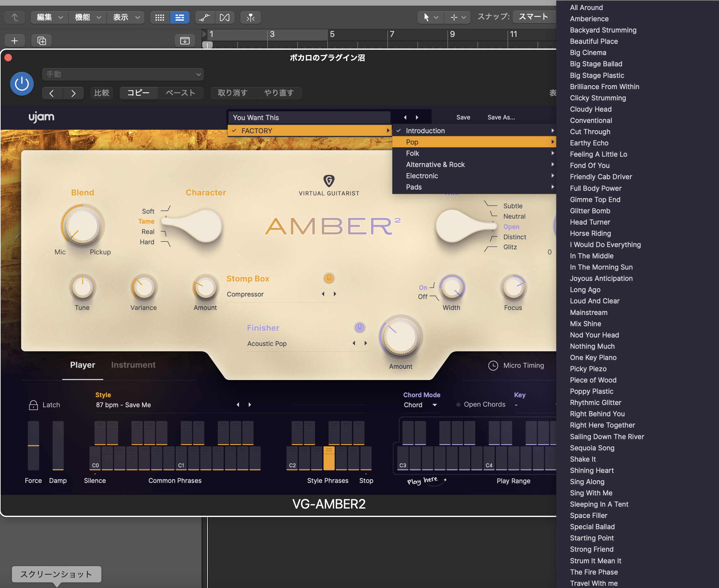The width and height of the screenshot is (719, 588).
Task: Click the やり直す redo button
Action: (279, 93)
